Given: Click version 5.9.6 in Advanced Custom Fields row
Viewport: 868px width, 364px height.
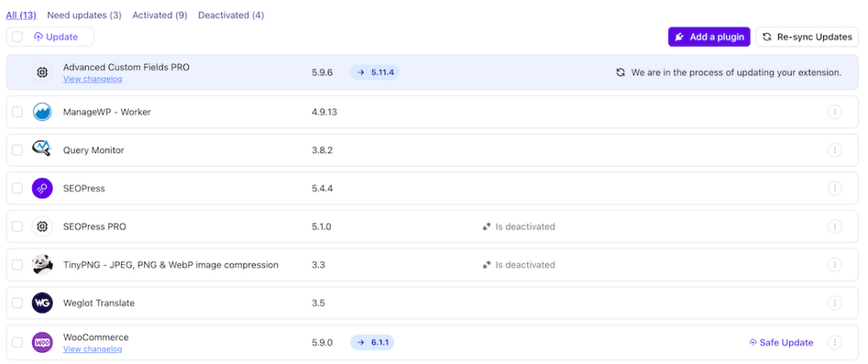Looking at the screenshot, I should coord(322,73).
